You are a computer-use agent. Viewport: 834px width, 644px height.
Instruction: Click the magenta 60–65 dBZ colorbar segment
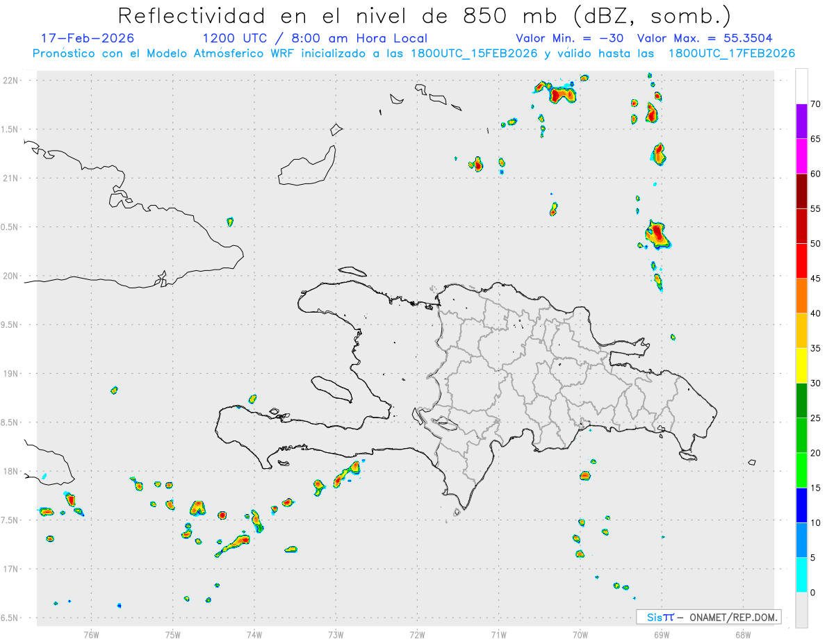tap(801, 156)
